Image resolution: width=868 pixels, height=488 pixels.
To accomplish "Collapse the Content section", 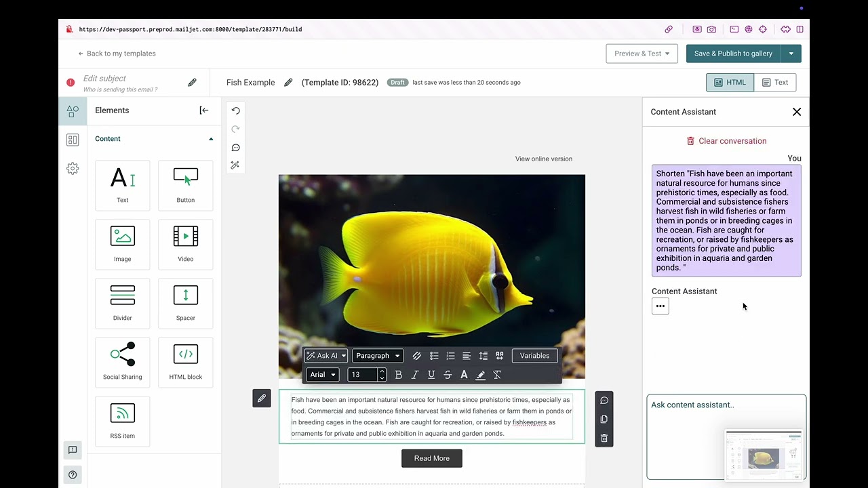I will pyautogui.click(x=211, y=139).
